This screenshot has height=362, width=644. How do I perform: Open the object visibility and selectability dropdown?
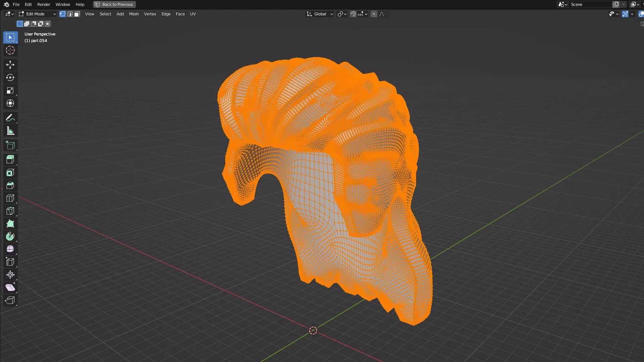[614, 14]
